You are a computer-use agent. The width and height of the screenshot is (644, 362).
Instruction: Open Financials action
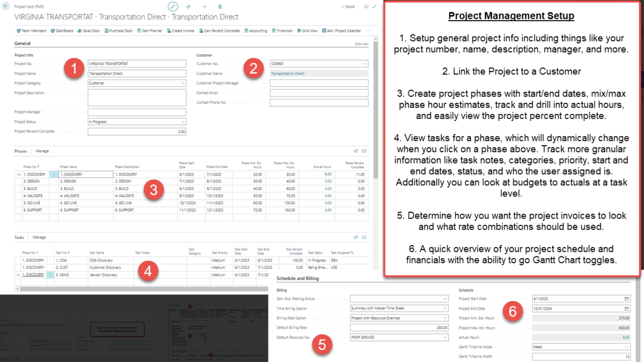pos(282,31)
